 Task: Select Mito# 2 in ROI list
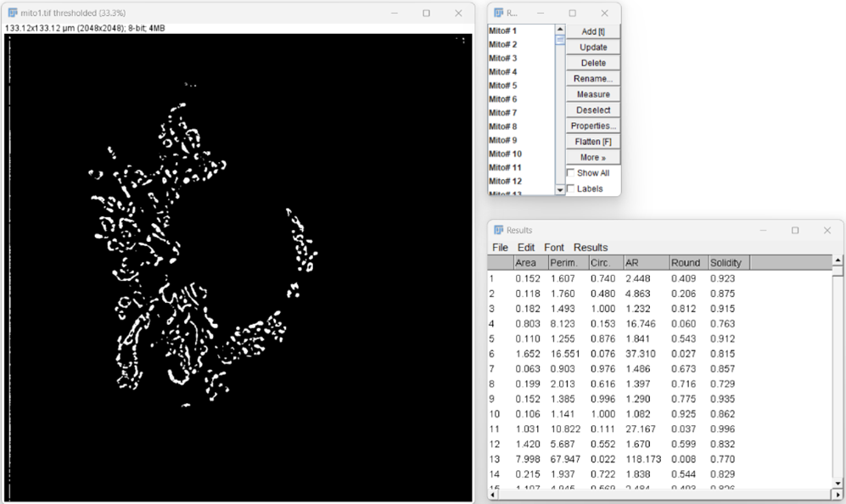521,44
